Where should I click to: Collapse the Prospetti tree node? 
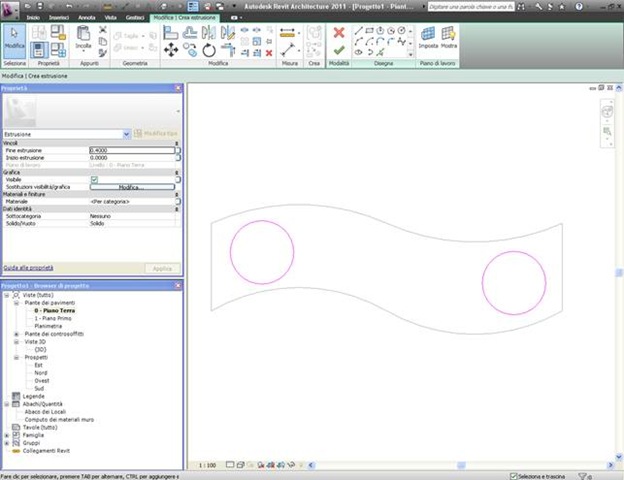point(16,357)
